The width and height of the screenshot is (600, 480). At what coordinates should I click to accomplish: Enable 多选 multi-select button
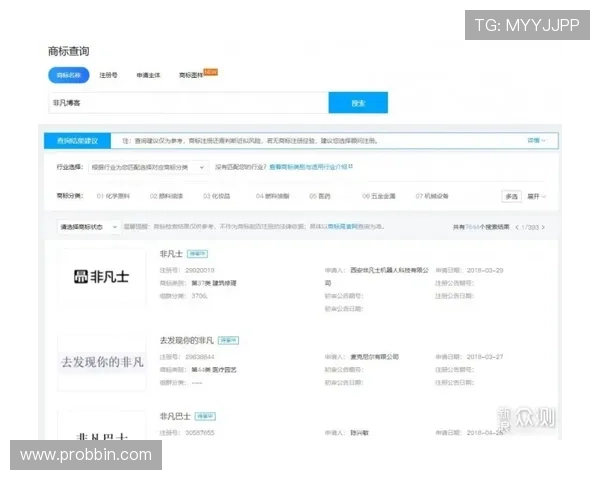[512, 196]
